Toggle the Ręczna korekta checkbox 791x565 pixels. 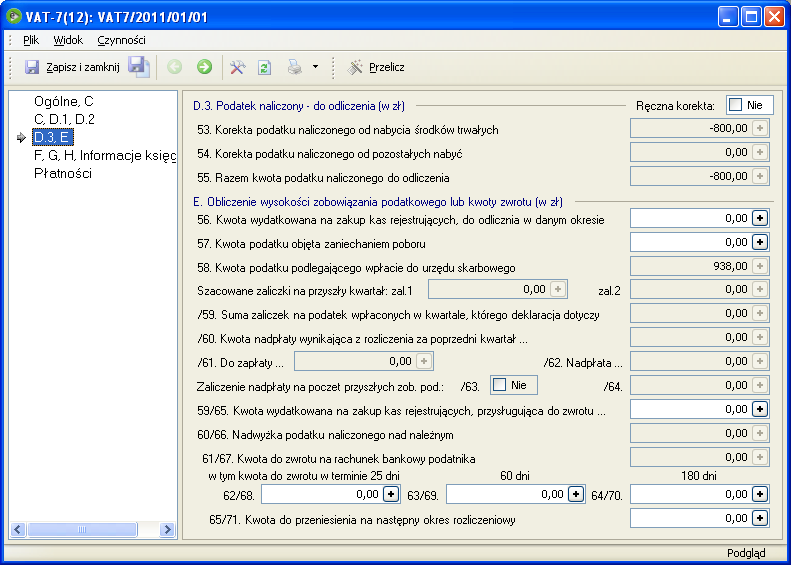pyautogui.click(x=736, y=105)
